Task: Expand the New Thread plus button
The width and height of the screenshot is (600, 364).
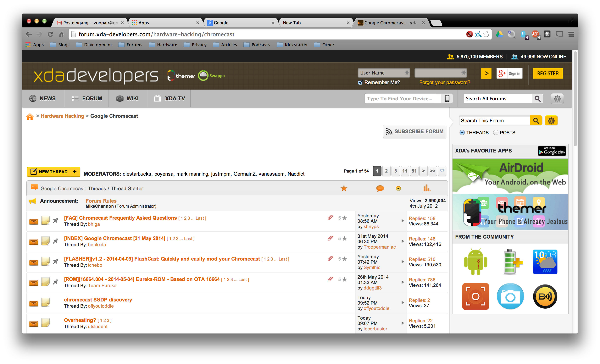Action: [75, 172]
